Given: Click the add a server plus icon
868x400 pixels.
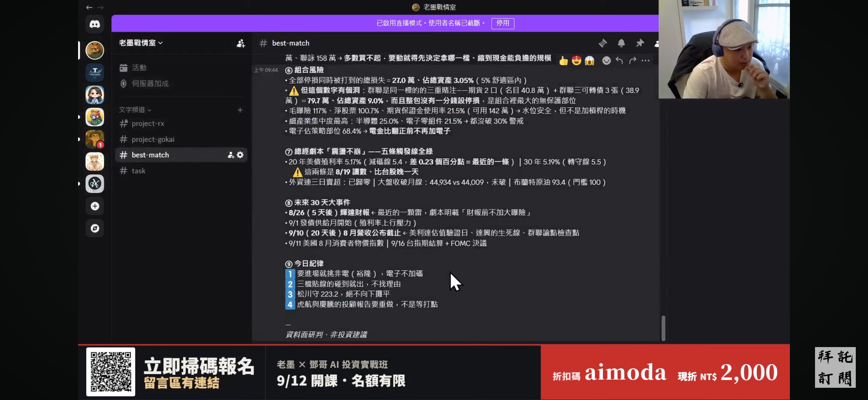Looking at the screenshot, I should [x=95, y=206].
